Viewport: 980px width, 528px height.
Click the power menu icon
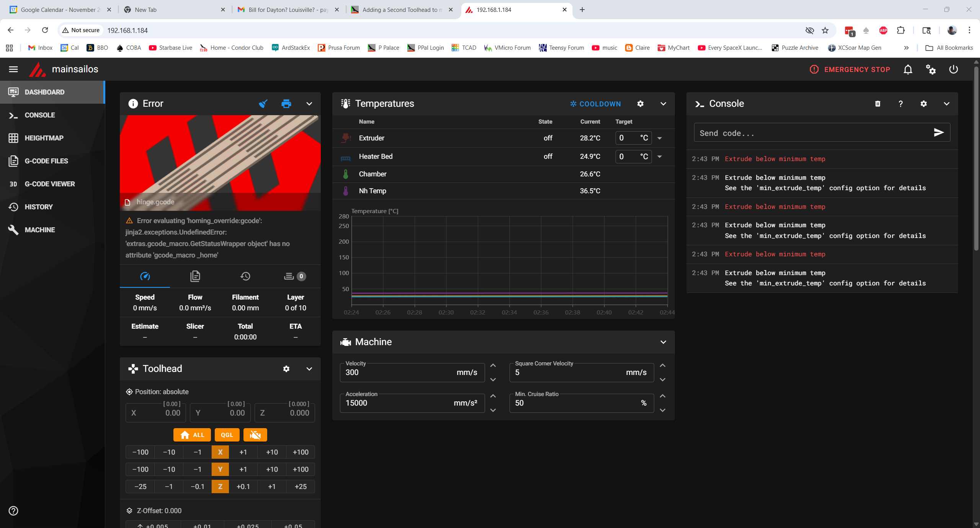954,69
